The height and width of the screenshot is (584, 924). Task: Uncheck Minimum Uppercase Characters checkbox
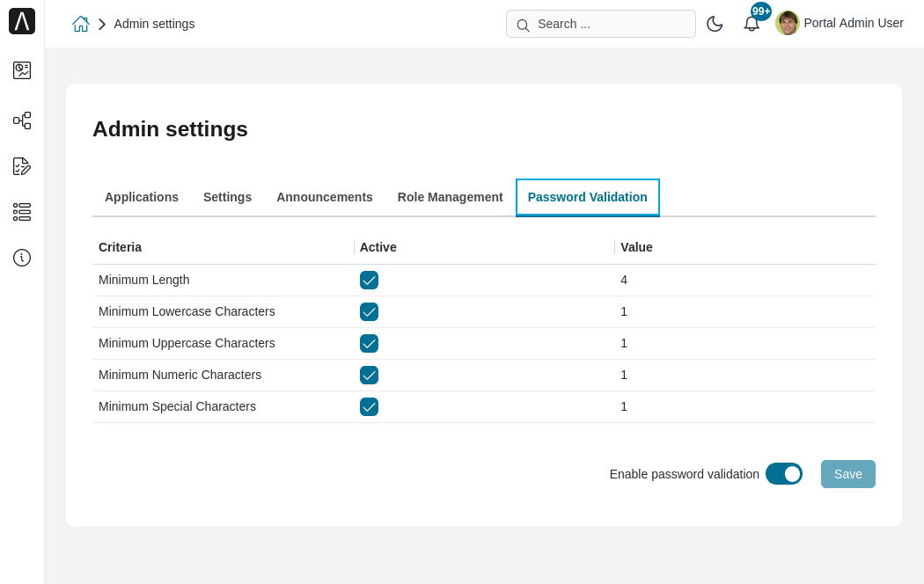click(369, 344)
